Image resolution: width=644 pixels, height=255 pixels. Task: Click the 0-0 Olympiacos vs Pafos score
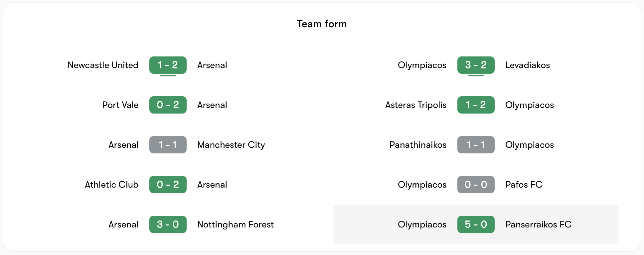click(x=476, y=185)
